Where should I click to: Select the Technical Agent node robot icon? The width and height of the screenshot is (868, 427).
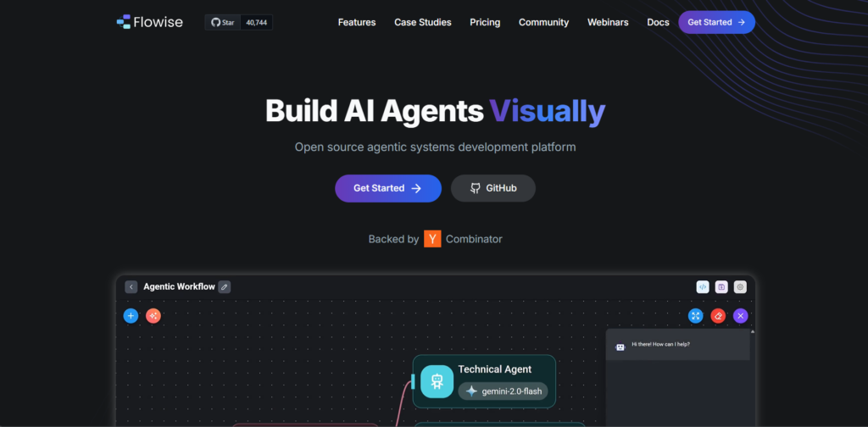pyautogui.click(x=437, y=381)
